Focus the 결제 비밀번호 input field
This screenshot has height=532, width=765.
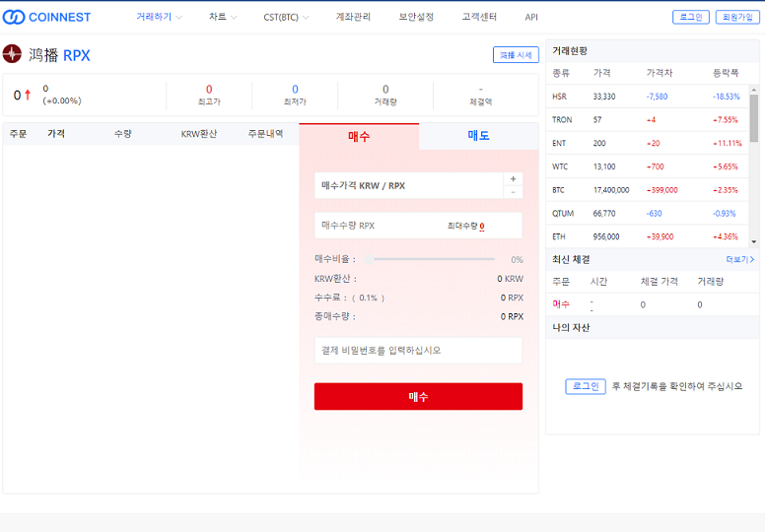click(418, 350)
